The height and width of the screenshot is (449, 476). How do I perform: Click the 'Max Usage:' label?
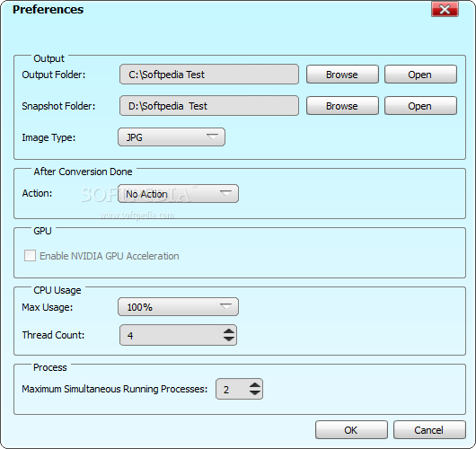[x=48, y=307]
